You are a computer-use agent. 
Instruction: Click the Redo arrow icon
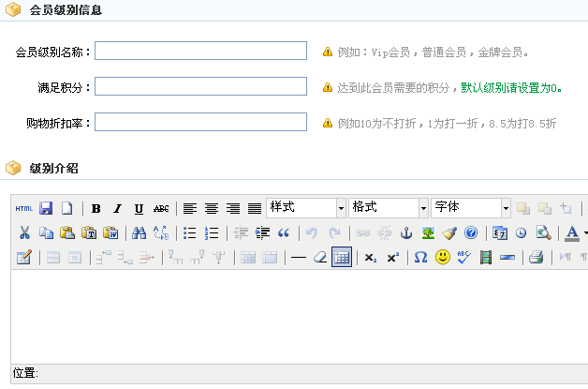click(x=333, y=232)
